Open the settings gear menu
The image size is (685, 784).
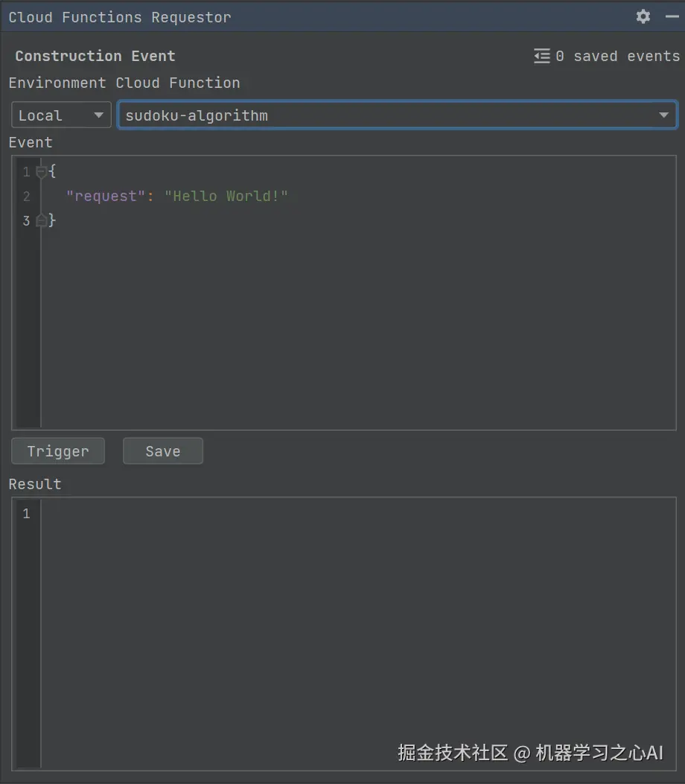(x=643, y=16)
